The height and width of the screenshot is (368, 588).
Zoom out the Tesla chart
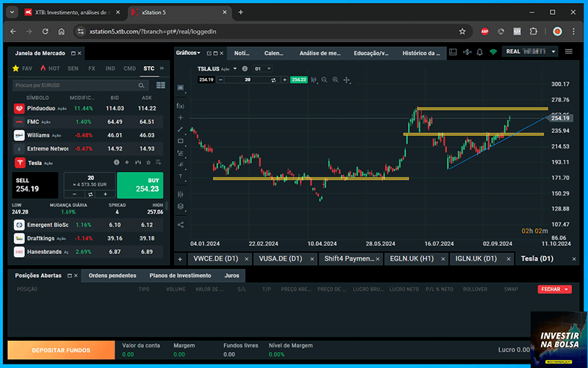coord(324,80)
